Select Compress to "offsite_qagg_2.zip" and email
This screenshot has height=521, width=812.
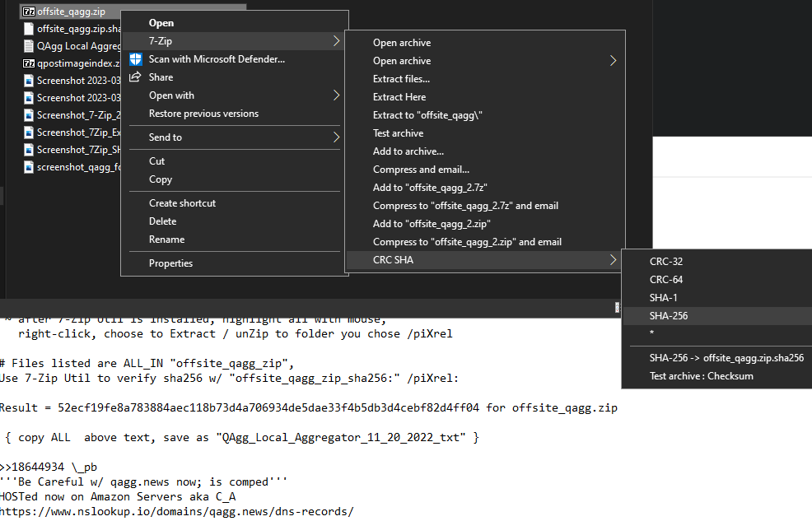(485, 242)
